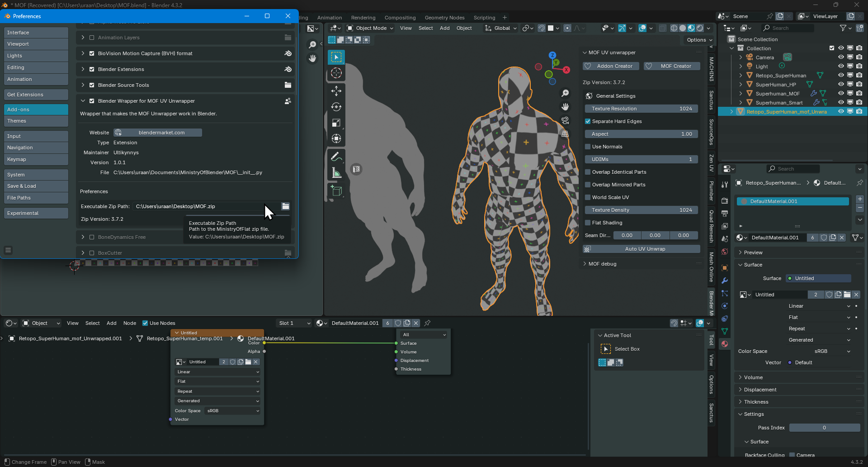Toggle Use Nodes checkbox
The width and height of the screenshot is (868, 467).
(145, 323)
